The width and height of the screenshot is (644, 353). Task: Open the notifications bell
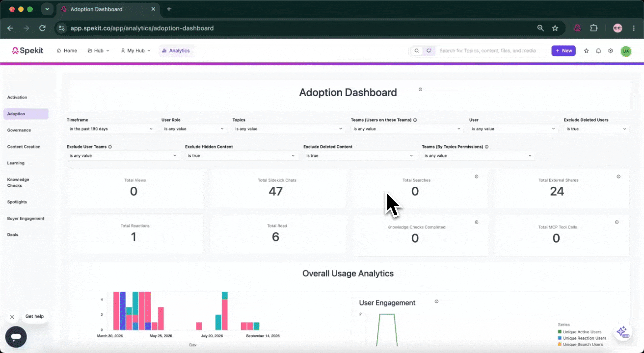[x=598, y=50]
